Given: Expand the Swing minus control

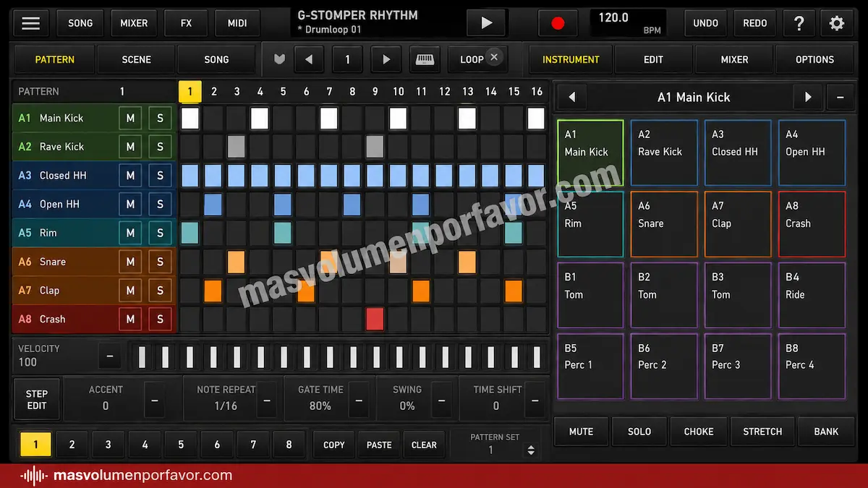Looking at the screenshot, I should tap(441, 400).
